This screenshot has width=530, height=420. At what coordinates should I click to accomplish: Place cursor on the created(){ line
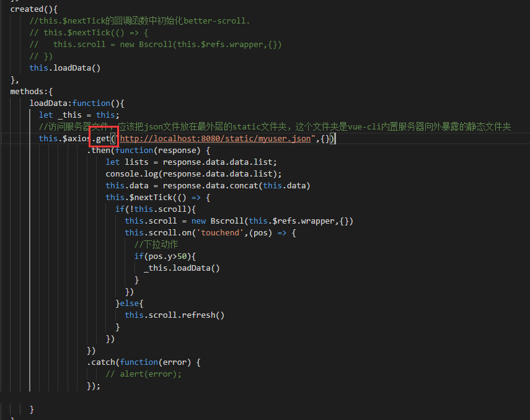click(34, 9)
